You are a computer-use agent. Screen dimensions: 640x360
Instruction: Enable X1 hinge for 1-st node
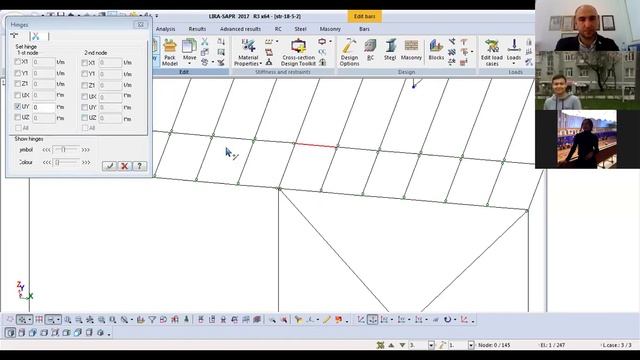pyautogui.click(x=18, y=62)
